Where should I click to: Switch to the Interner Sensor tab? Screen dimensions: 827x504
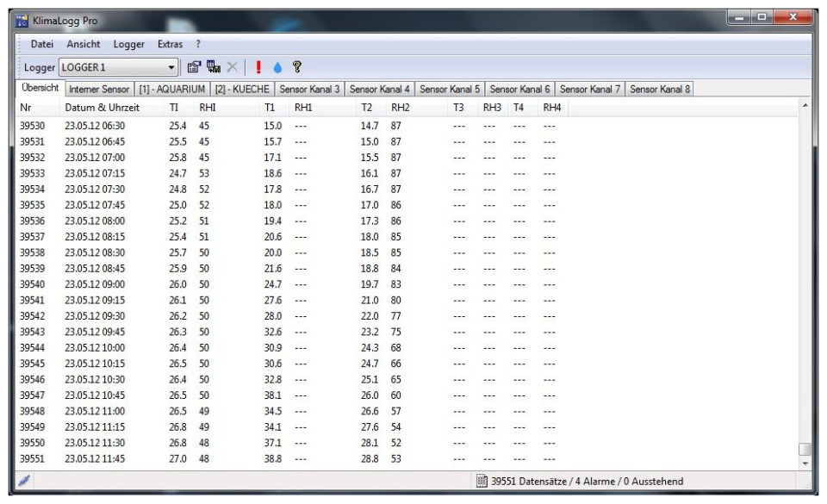pos(99,89)
